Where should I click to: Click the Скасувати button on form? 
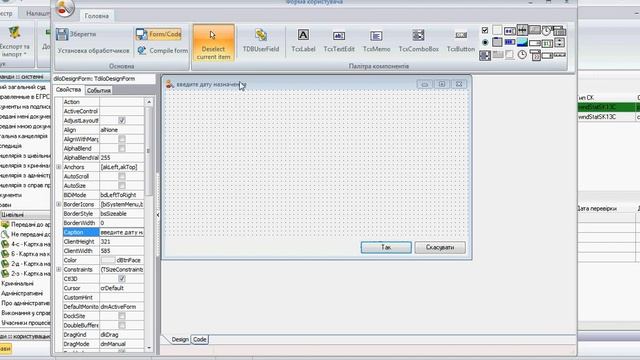(440, 247)
